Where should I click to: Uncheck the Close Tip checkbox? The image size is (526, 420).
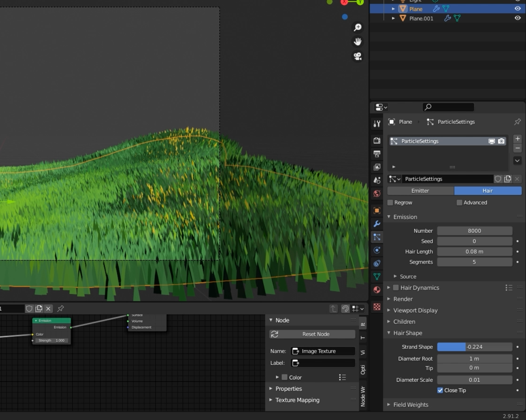click(440, 390)
